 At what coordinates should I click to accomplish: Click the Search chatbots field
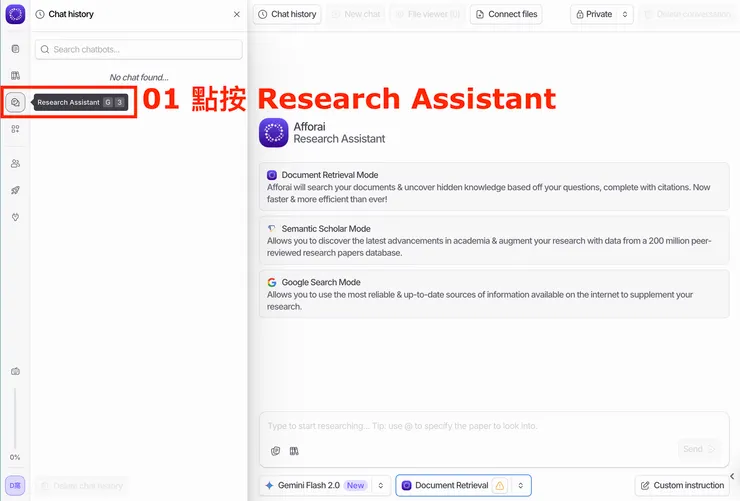point(139,50)
